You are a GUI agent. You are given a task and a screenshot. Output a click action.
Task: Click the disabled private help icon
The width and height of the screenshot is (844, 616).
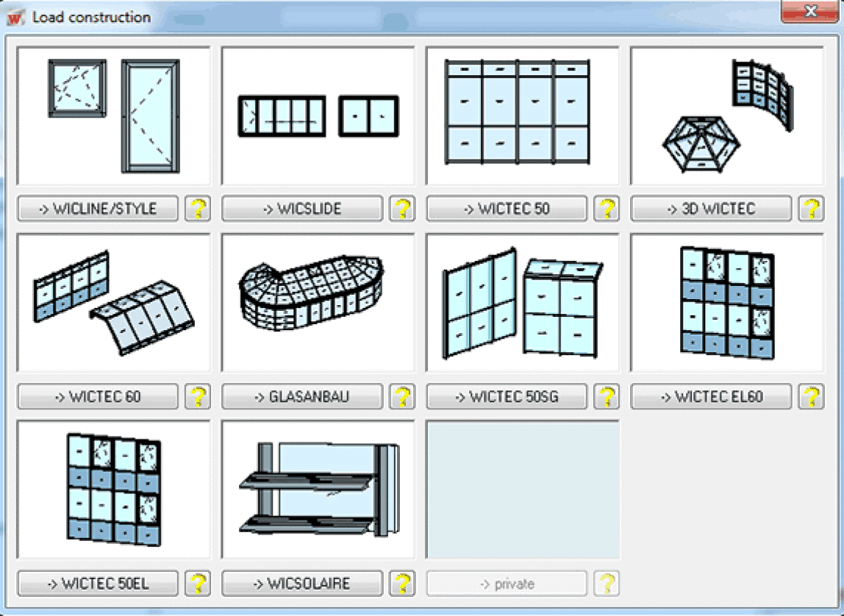coord(607,584)
